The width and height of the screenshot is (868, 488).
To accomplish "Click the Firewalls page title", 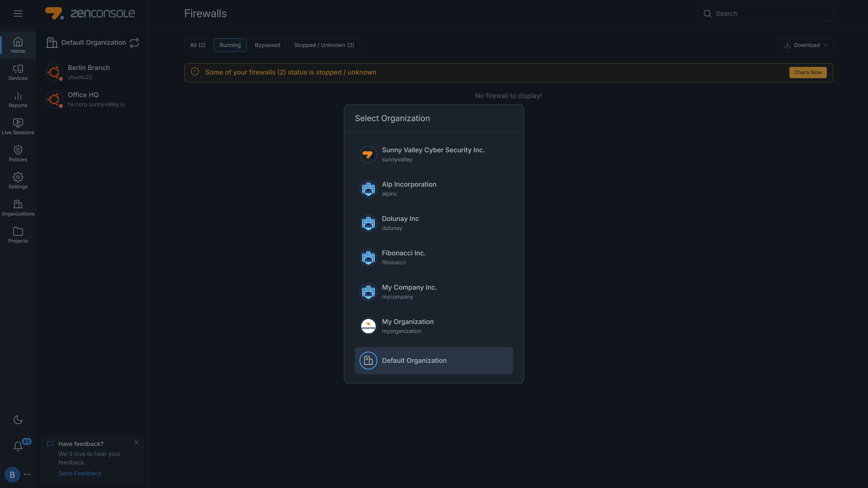I will (205, 13).
